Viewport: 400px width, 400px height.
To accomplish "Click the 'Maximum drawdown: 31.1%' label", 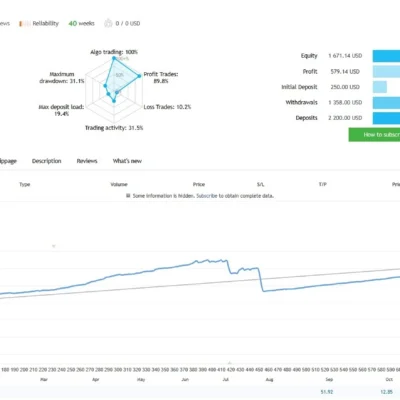I will click(x=62, y=78).
